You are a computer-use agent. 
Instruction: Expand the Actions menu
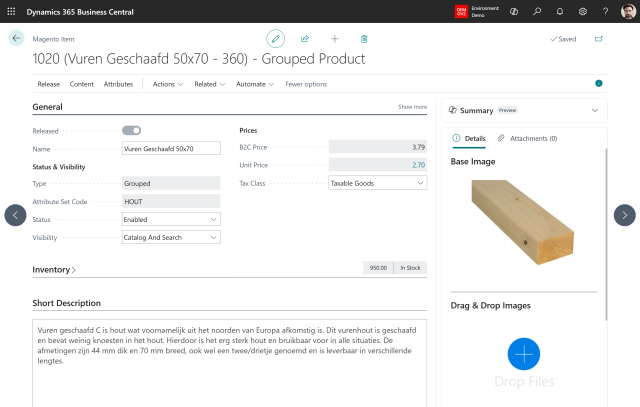pos(168,84)
